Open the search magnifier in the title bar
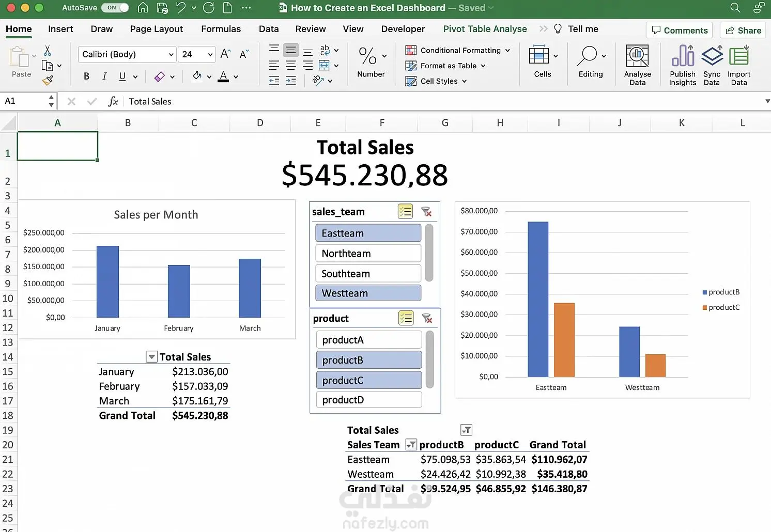This screenshot has width=771, height=532. coord(735,8)
